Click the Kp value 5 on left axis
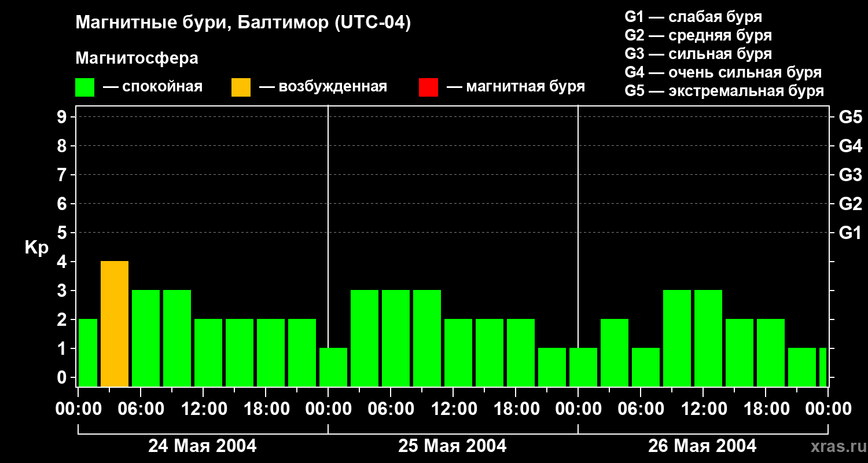Image resolution: width=868 pixels, height=463 pixels. tap(62, 233)
